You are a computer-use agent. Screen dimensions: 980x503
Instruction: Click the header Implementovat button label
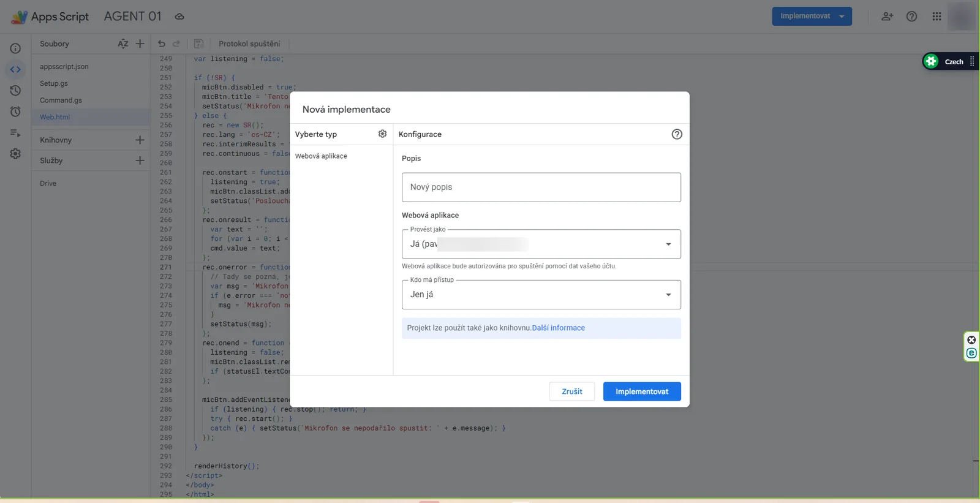(x=805, y=16)
